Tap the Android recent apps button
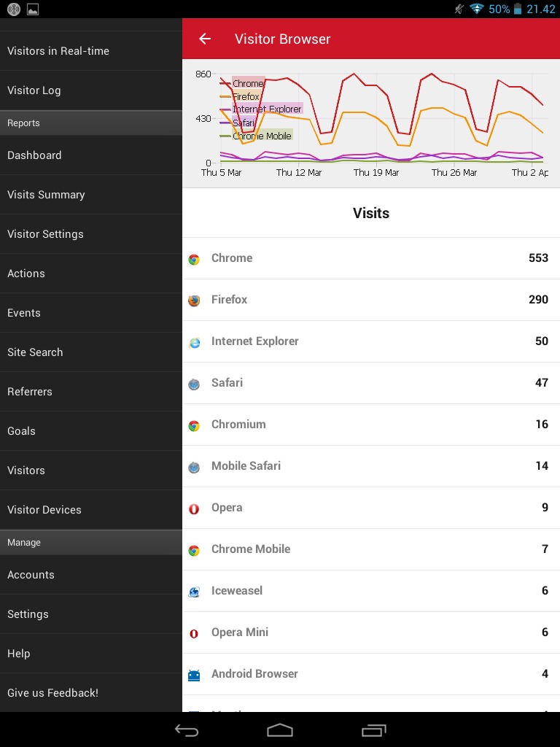560x747 pixels. click(x=374, y=729)
